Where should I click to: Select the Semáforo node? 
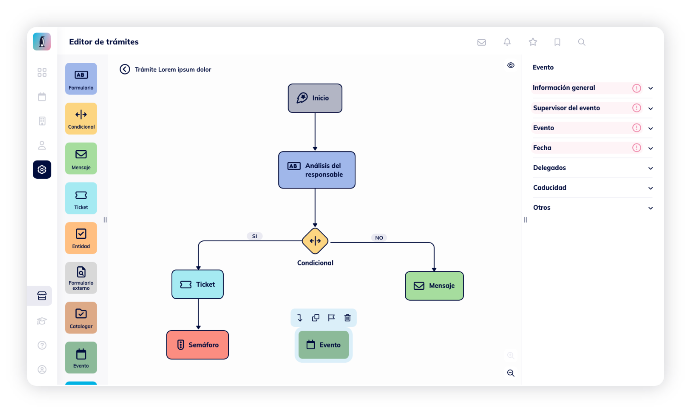point(197,345)
